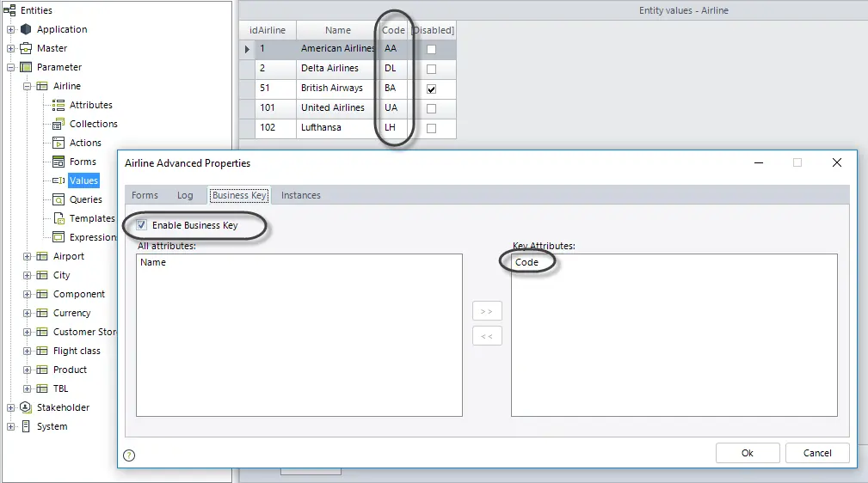Viewport: 868px width, 483px height.
Task: Click the City table icon
Action: [42, 275]
